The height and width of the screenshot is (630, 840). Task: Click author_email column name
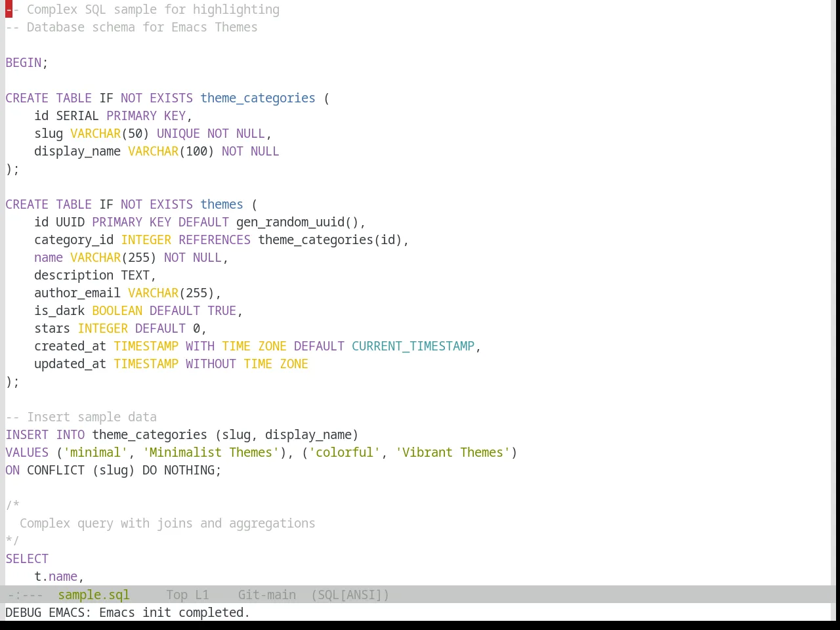tap(77, 293)
